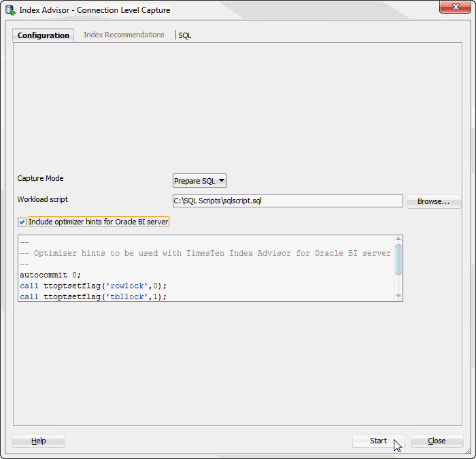Browse for a workload script file
Image resolution: width=476 pixels, height=459 pixels.
(x=434, y=201)
